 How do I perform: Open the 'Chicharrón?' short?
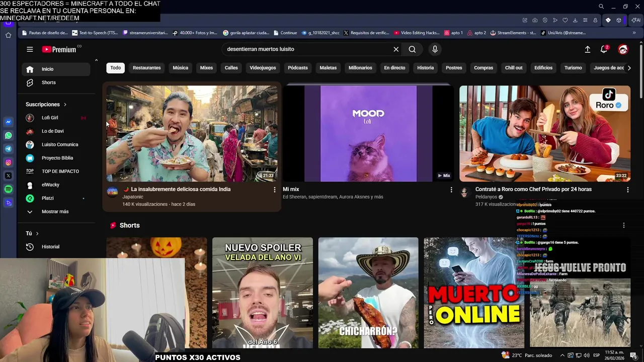coord(368,293)
